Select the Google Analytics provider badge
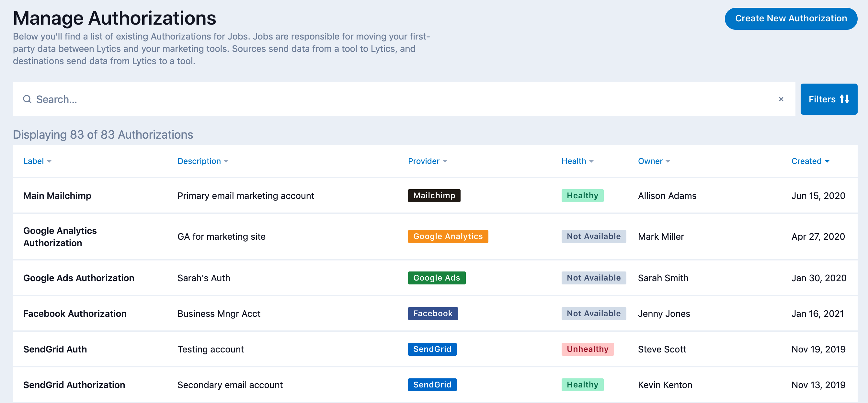The image size is (868, 403). coord(448,236)
